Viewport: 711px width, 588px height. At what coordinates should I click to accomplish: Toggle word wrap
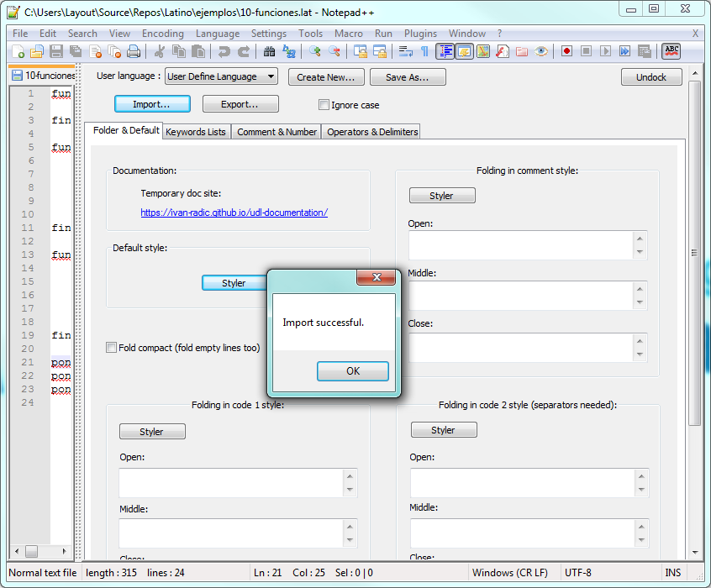pos(404,51)
